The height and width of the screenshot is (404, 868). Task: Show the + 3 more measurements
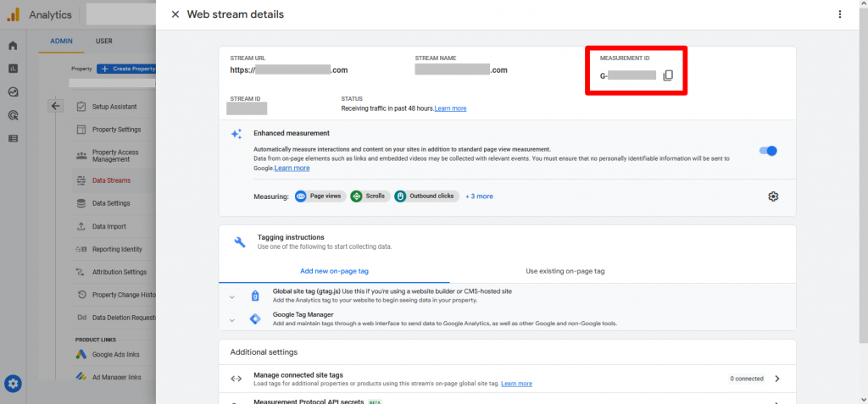[x=479, y=196]
